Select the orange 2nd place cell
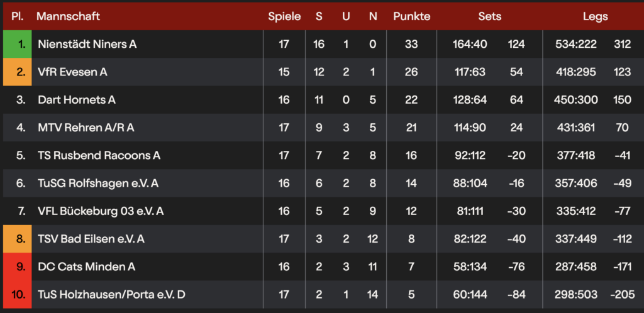 click(18, 72)
